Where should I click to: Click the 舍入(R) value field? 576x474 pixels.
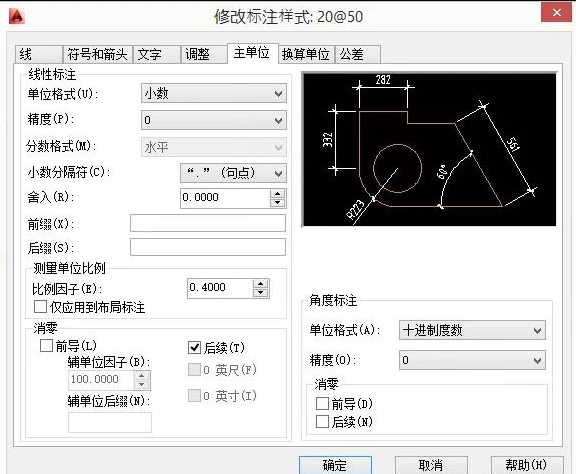[225, 198]
